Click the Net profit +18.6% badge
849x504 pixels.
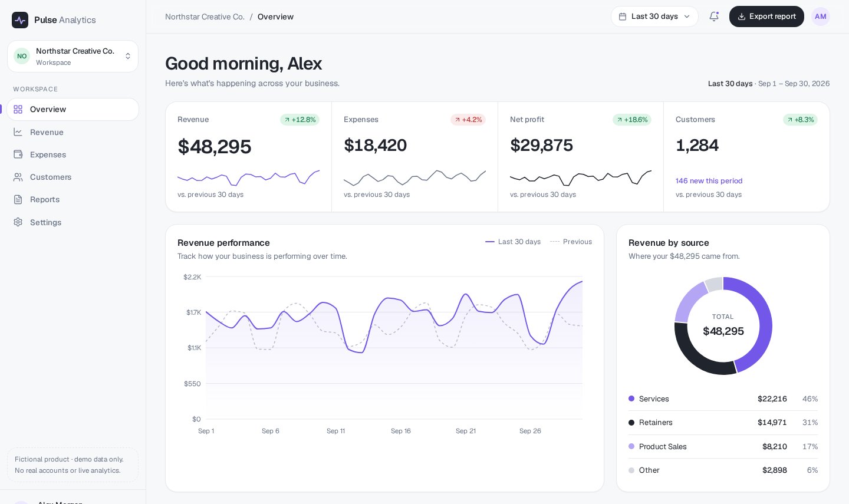coord(632,120)
